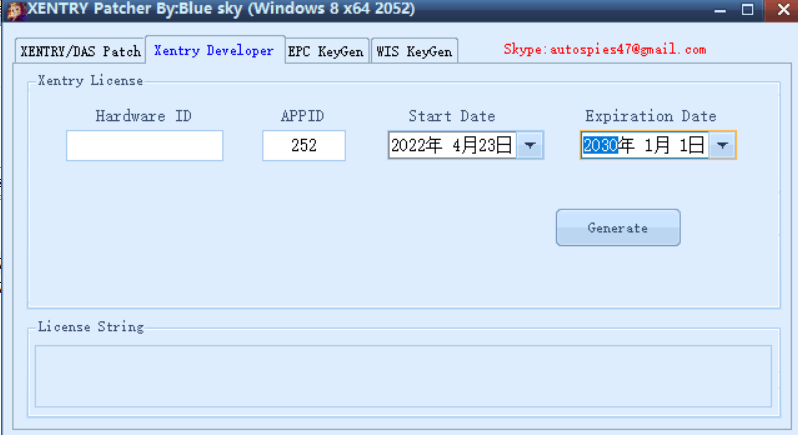Minimize the XENTRY Patcher window
Image resolution: width=798 pixels, height=435 pixels.
720,10
